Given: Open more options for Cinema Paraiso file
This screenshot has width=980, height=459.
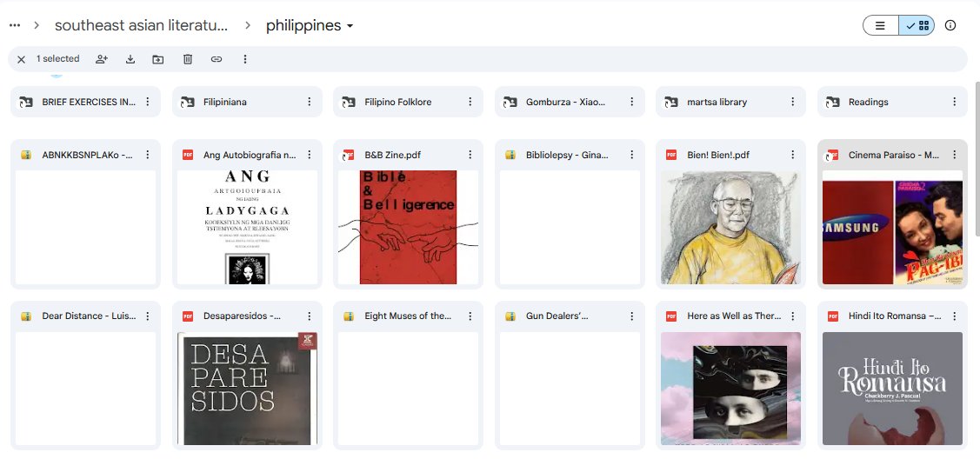Looking at the screenshot, I should point(955,155).
